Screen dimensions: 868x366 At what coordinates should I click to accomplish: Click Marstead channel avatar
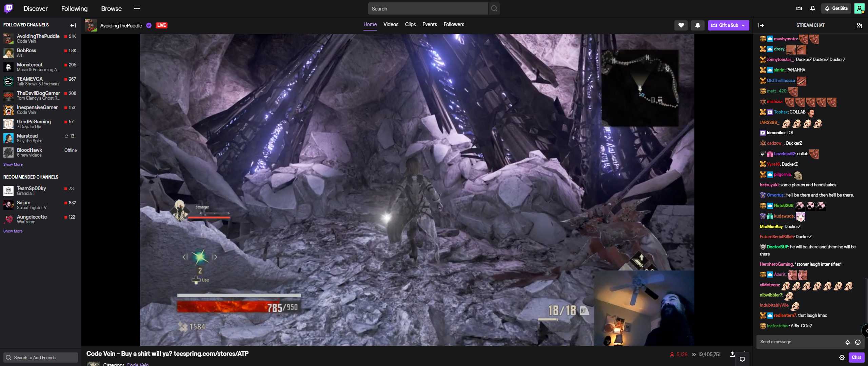click(x=8, y=138)
